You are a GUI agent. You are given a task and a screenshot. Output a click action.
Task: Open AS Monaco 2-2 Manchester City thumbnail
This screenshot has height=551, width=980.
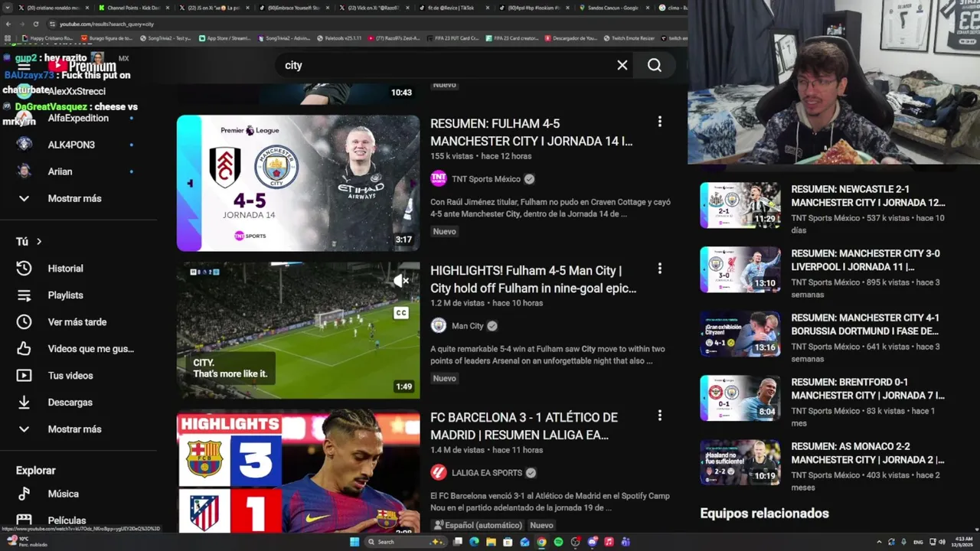click(x=740, y=462)
